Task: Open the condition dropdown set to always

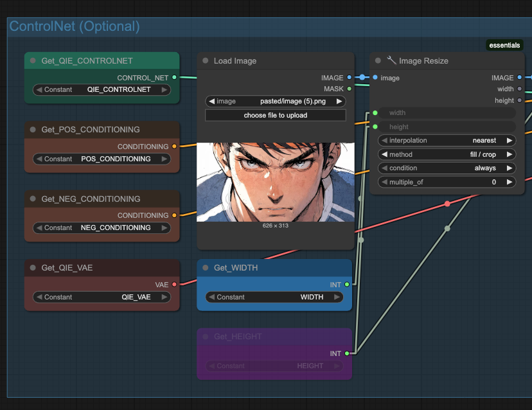Action: [x=447, y=168]
